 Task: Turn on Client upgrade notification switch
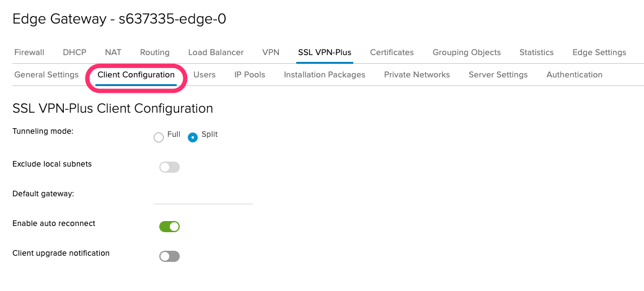170,256
